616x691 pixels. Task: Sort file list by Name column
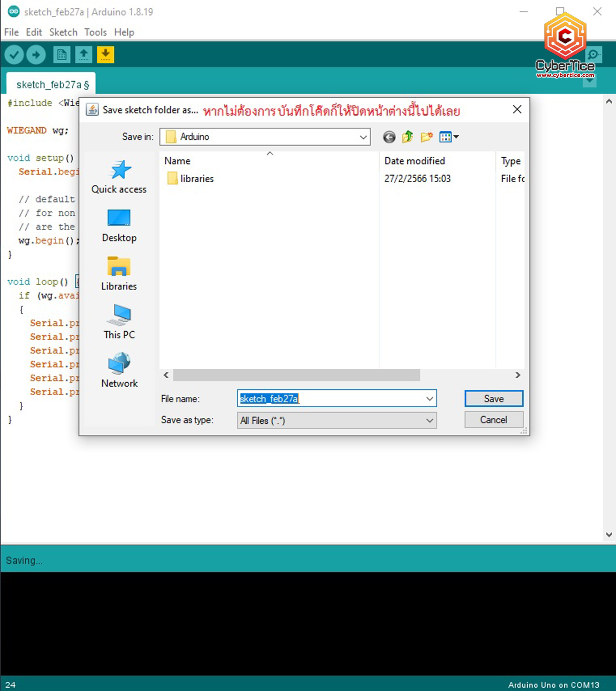pyautogui.click(x=269, y=161)
